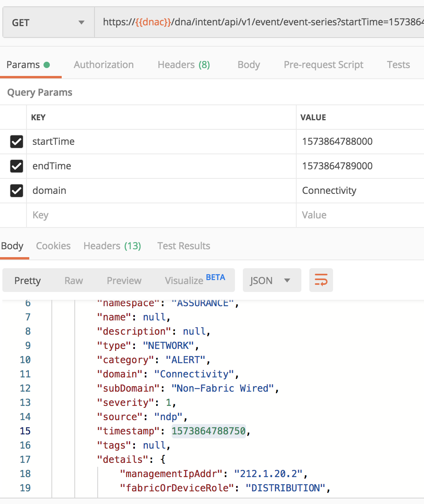Disable the endTime query parameter

pos(17,166)
